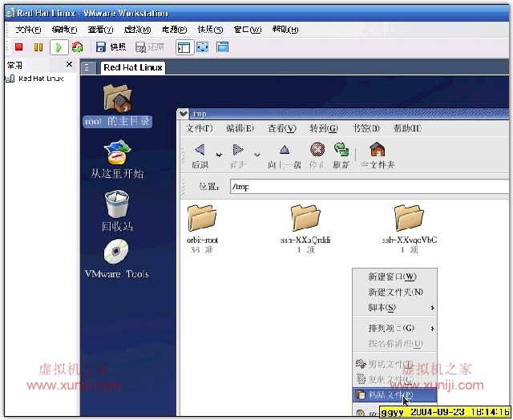Choose New Folder (新建文件夹) in context menu
Image resolution: width=513 pixels, height=420 pixels.
(395, 292)
